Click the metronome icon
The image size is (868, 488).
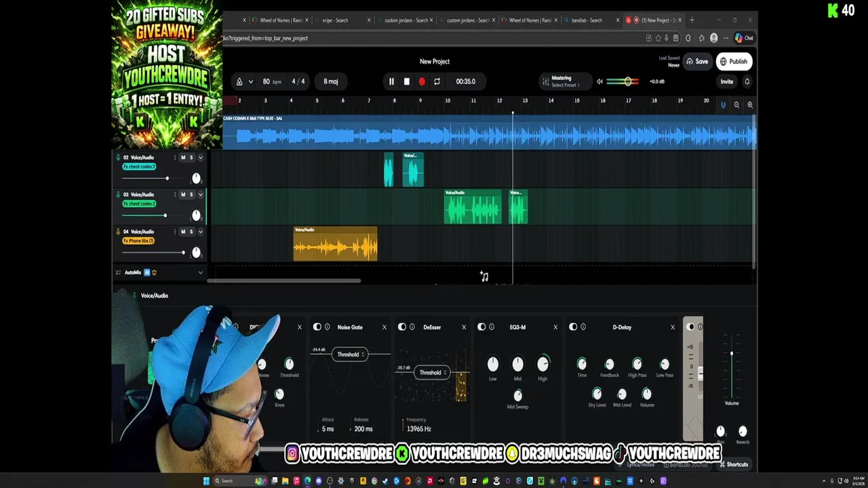(x=239, y=81)
